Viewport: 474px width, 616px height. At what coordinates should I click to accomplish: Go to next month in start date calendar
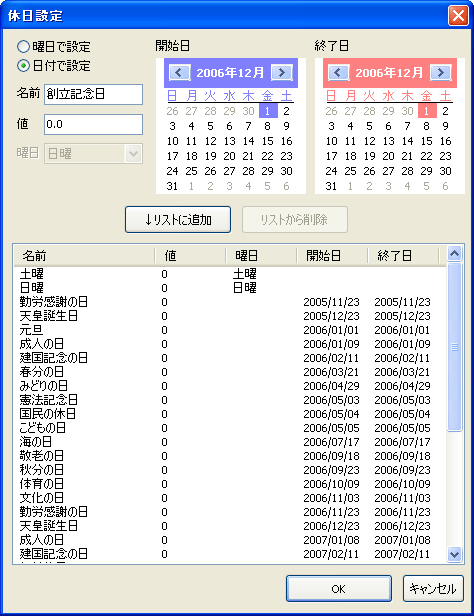(282, 73)
